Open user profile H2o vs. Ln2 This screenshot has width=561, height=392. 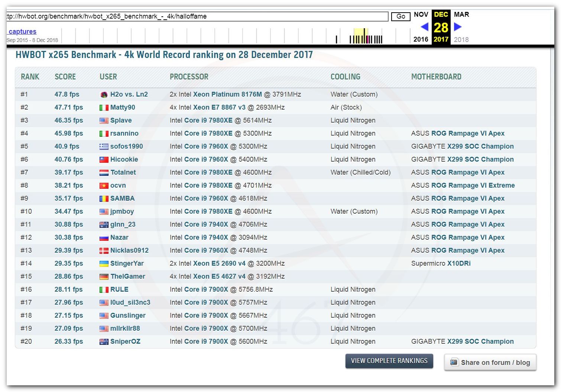[x=129, y=94]
